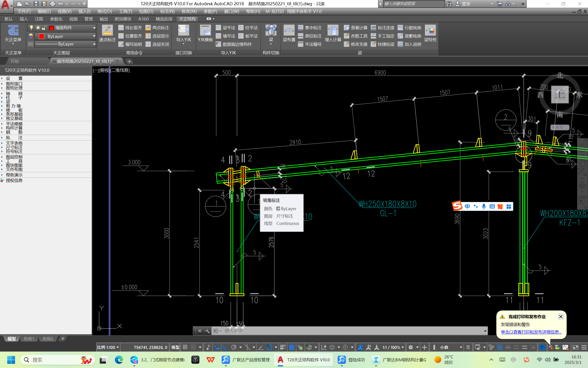Viewport: 588px width, 368px height.
Task: Switch to the 布局1 layout tab
Action: click(x=29, y=339)
